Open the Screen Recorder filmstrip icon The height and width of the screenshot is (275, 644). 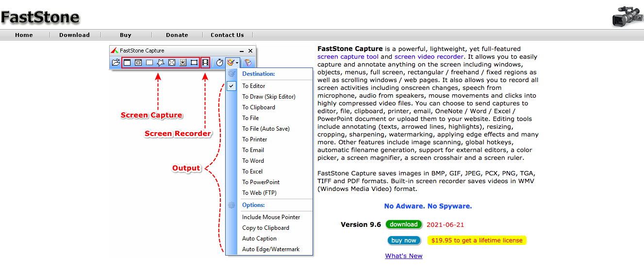point(206,62)
